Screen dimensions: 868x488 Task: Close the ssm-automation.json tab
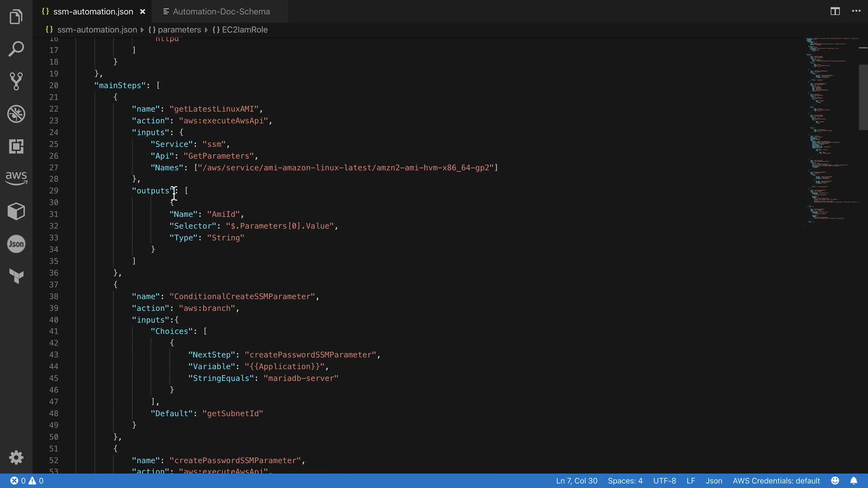click(x=142, y=12)
